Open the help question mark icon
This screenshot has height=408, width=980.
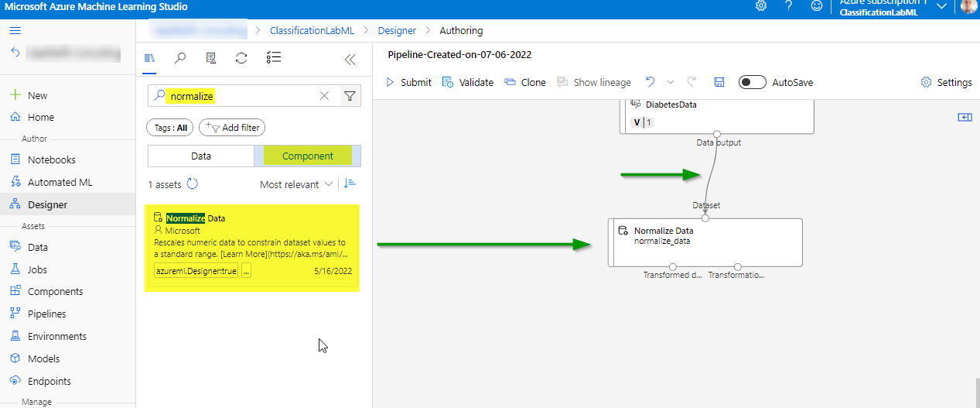click(788, 6)
